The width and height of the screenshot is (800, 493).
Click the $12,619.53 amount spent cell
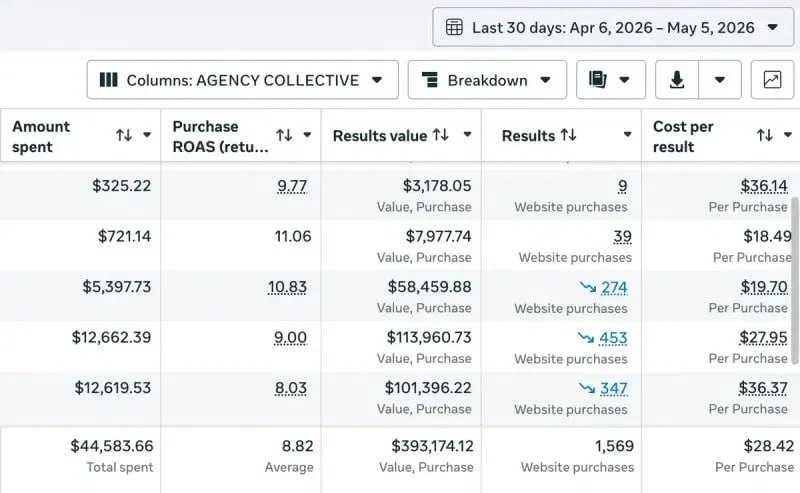pos(113,388)
